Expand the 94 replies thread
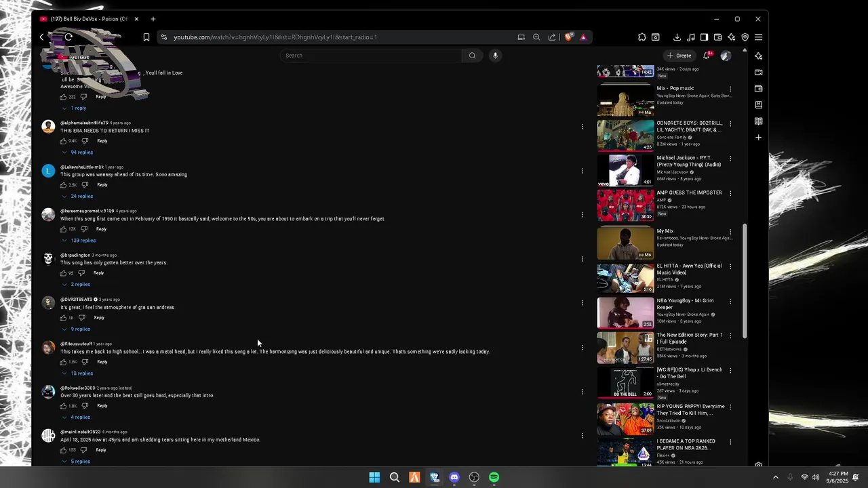Screen dimensions: 868x488 coord(77,152)
